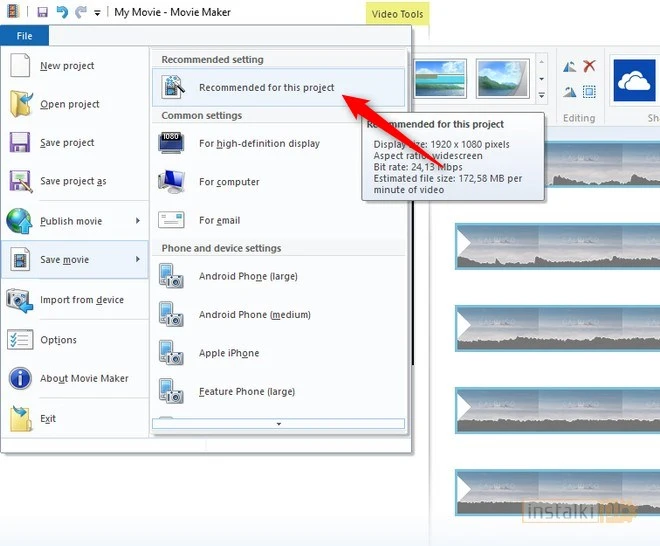Select the Apple iPhone save setting
The image size is (660, 546).
pos(229,354)
